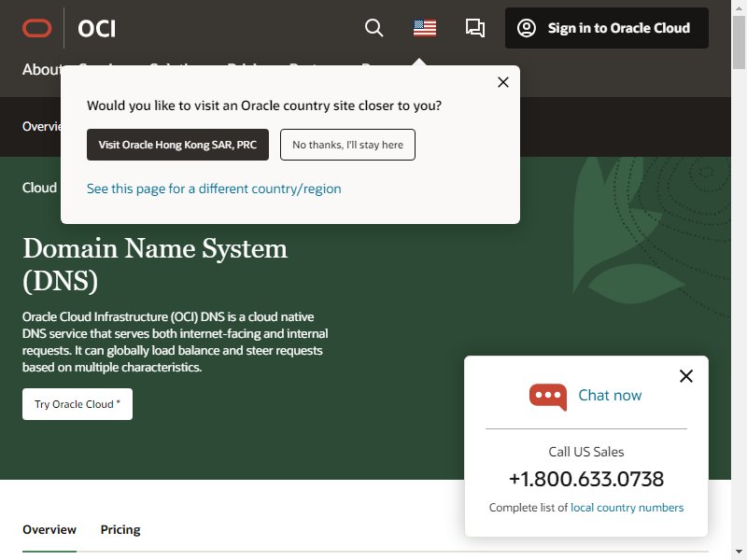Open local country numbers link
The image size is (747, 560).
[x=627, y=508]
